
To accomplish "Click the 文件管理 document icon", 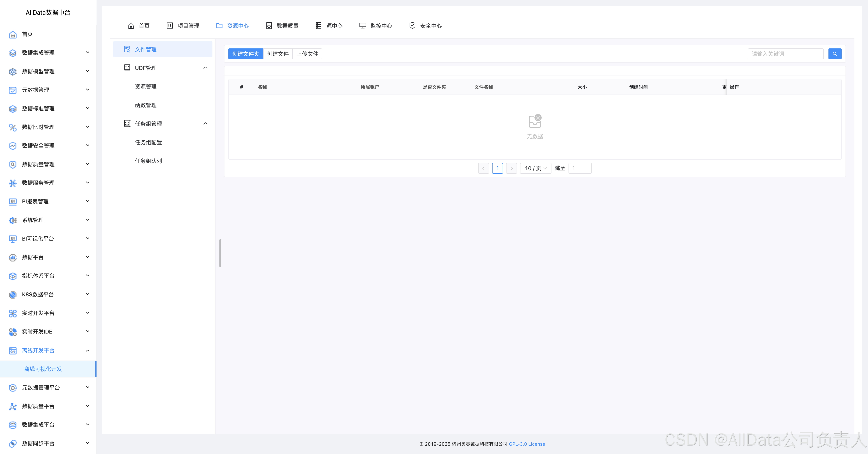I will click(x=127, y=49).
